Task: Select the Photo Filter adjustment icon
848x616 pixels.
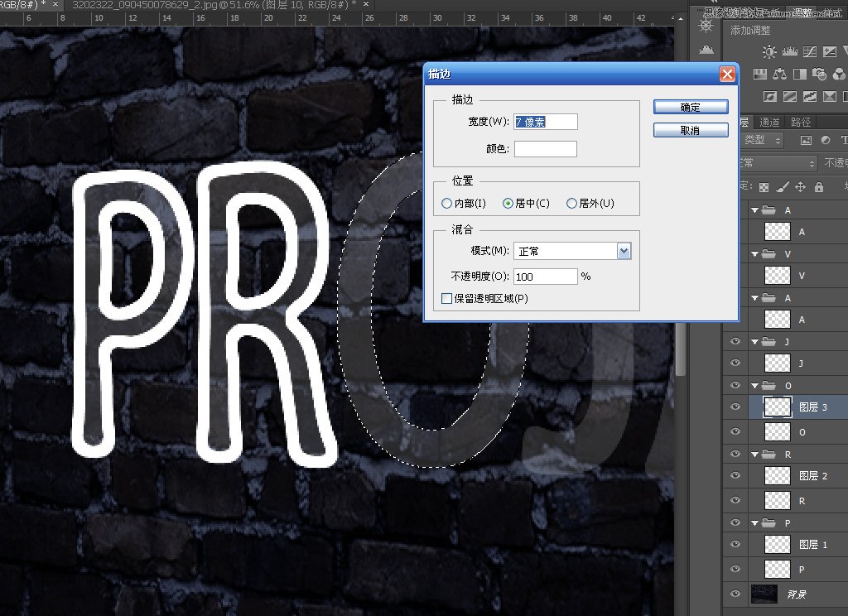Action: click(820, 74)
